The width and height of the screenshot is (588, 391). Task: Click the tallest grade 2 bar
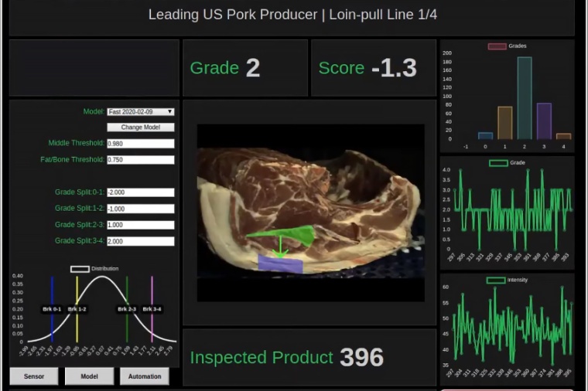tap(525, 97)
